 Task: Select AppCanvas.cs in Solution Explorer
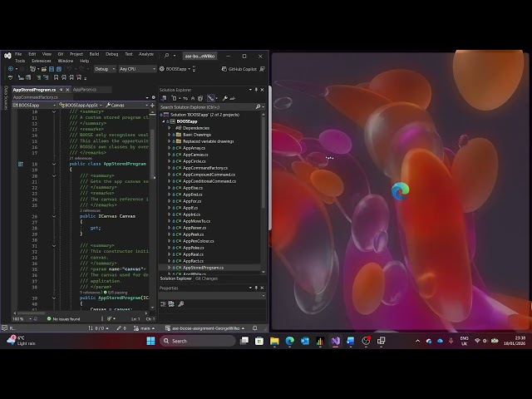coord(195,155)
